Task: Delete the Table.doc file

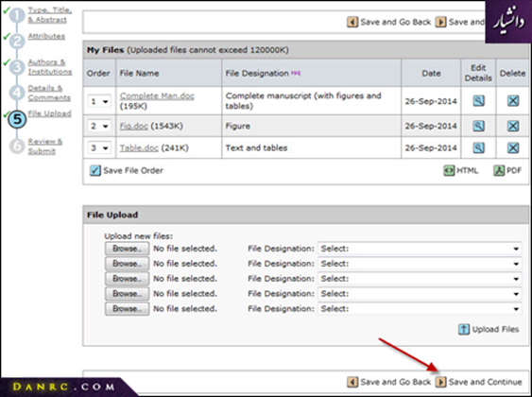Action: [x=513, y=147]
